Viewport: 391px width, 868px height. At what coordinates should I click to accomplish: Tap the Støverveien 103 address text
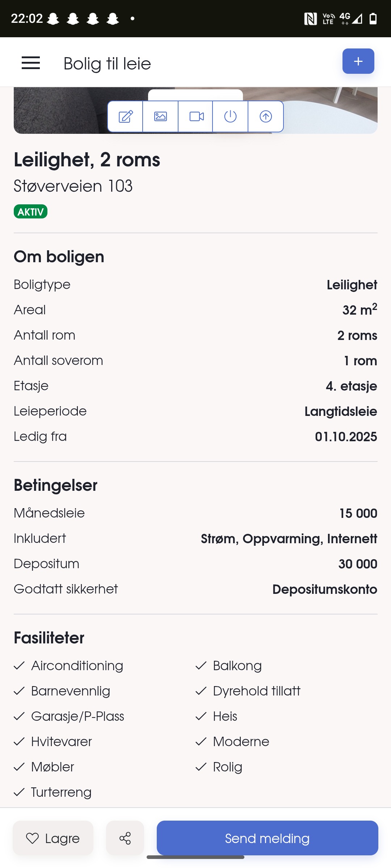pos(73,186)
